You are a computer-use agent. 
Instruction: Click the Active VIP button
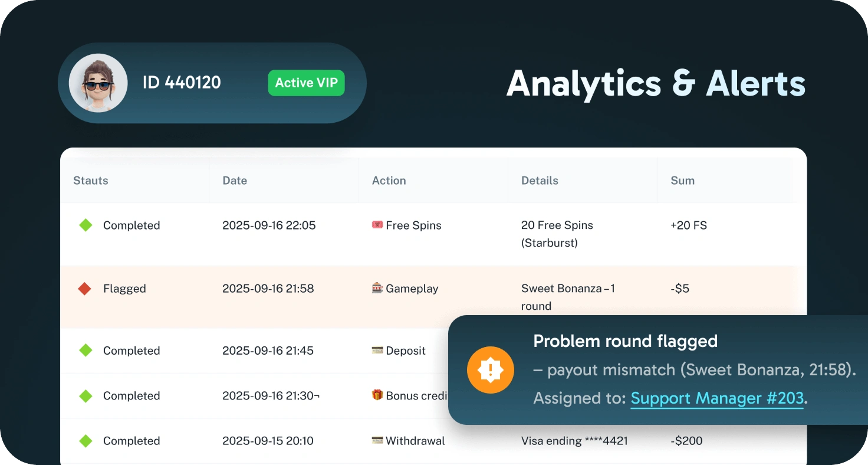[306, 83]
